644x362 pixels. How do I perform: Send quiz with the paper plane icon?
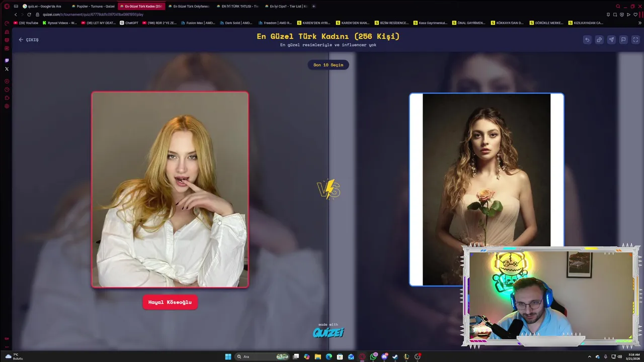(611, 40)
